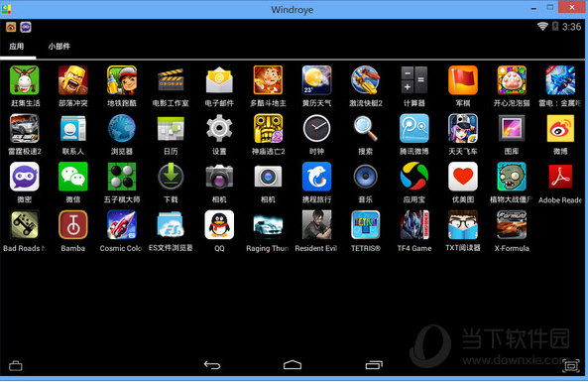The image size is (588, 382).
Task: Launch the TETRIS game
Action: tap(366, 224)
